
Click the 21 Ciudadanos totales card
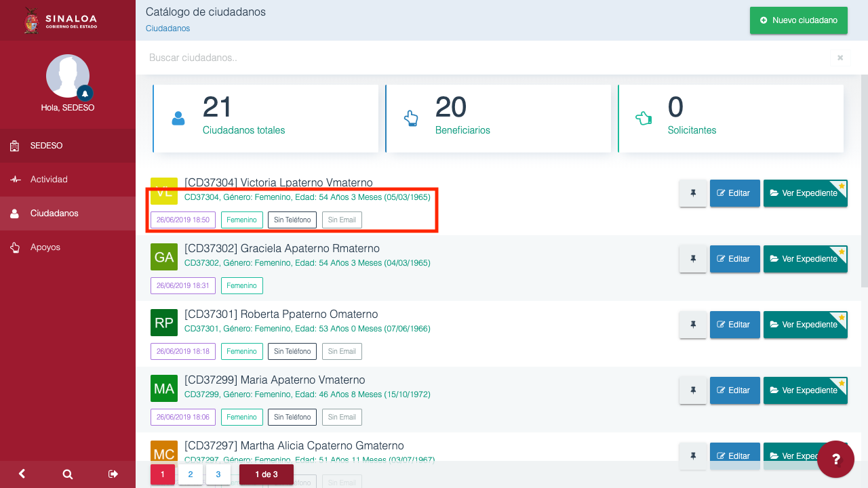click(x=266, y=119)
